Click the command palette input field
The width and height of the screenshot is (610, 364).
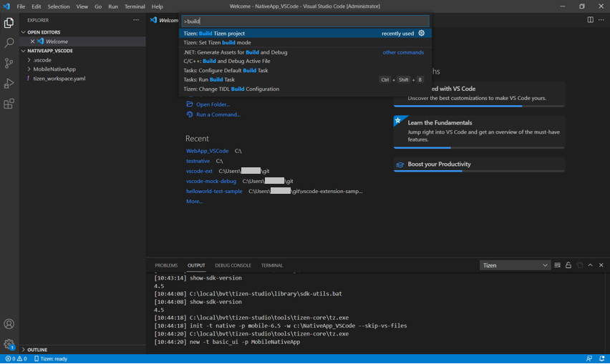[305, 21]
